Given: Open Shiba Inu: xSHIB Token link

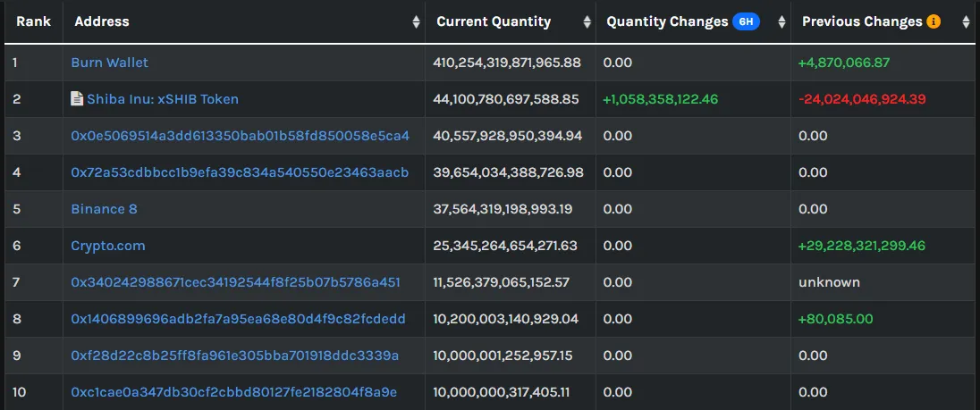Looking at the screenshot, I should coord(163,98).
